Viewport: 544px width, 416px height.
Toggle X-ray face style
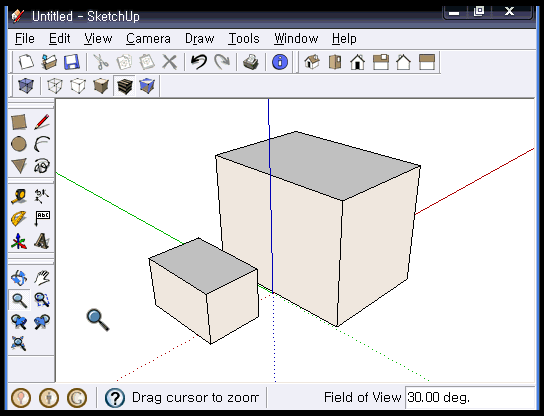click(26, 86)
